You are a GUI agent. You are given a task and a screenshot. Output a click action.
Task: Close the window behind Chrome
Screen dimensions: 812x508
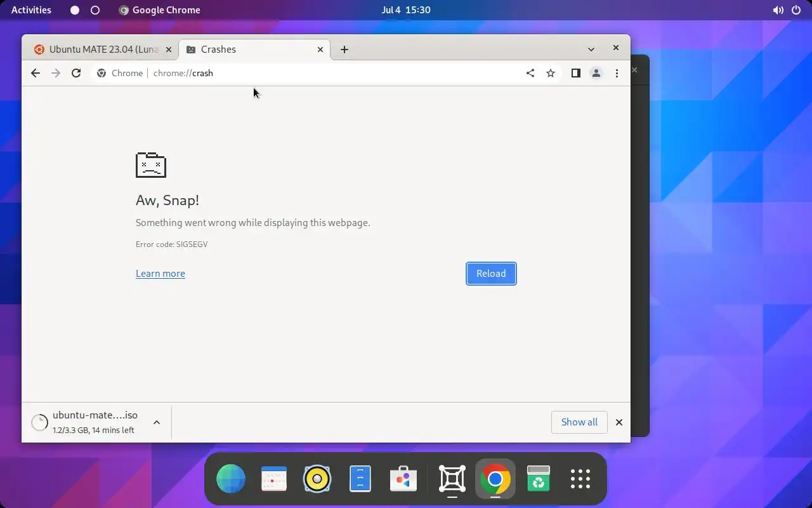[634, 70]
